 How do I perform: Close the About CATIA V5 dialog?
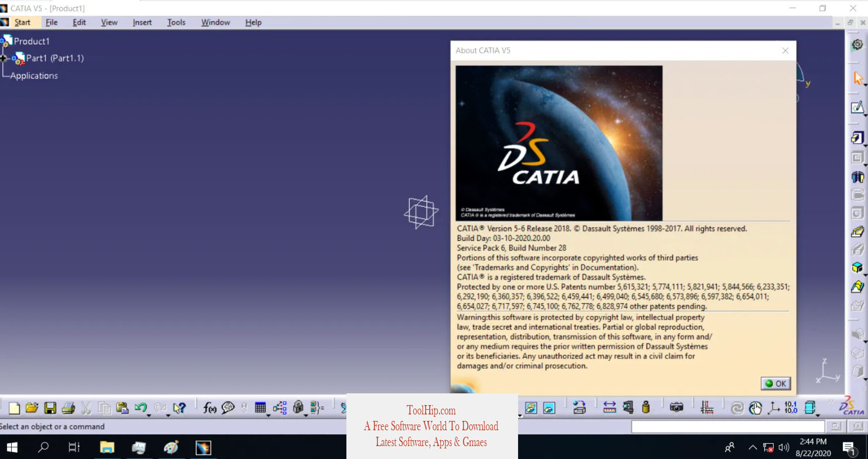click(x=785, y=50)
